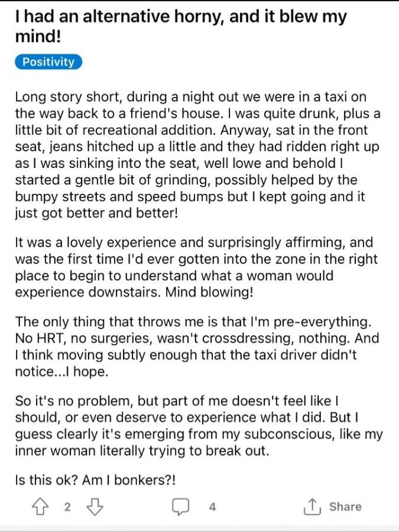Viewport: 399px width, 532px height.
Task: Click the Share text label
Action: pyautogui.click(x=345, y=507)
